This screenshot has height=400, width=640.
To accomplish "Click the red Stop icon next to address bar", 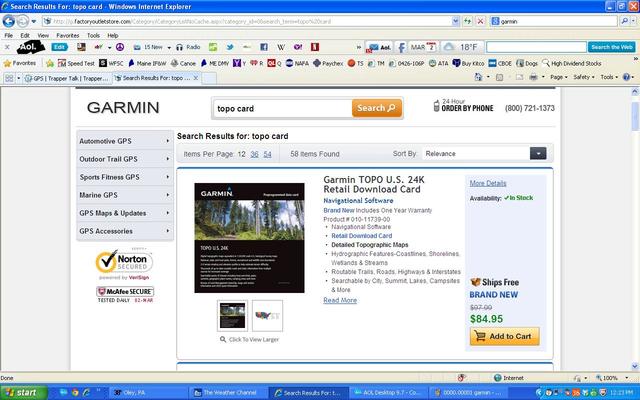I will pyautogui.click(x=481, y=21).
